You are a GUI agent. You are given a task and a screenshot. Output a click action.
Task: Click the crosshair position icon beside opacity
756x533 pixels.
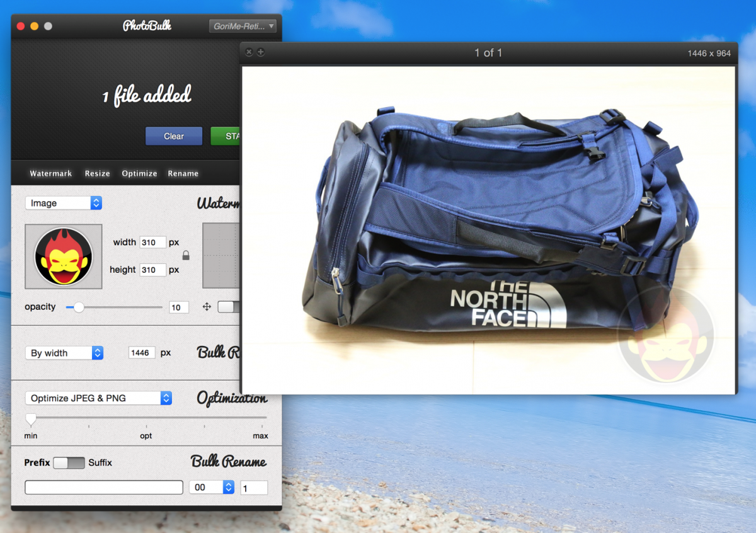coord(207,307)
